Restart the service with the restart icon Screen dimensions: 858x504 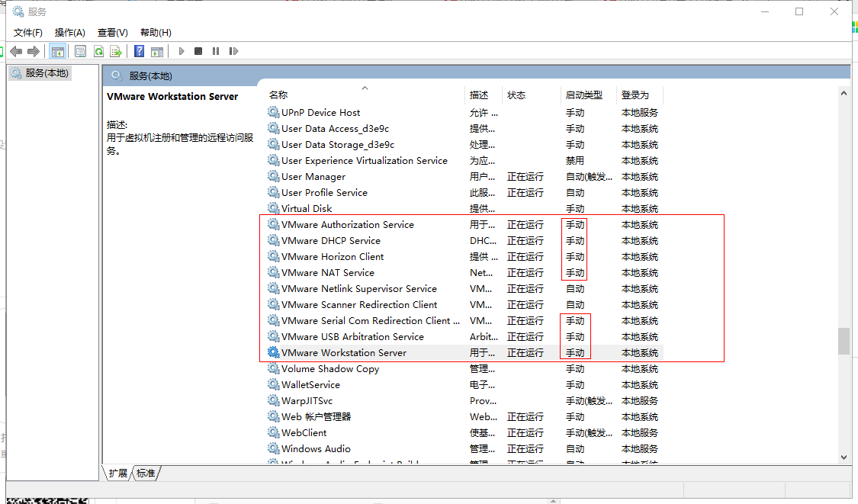click(233, 51)
